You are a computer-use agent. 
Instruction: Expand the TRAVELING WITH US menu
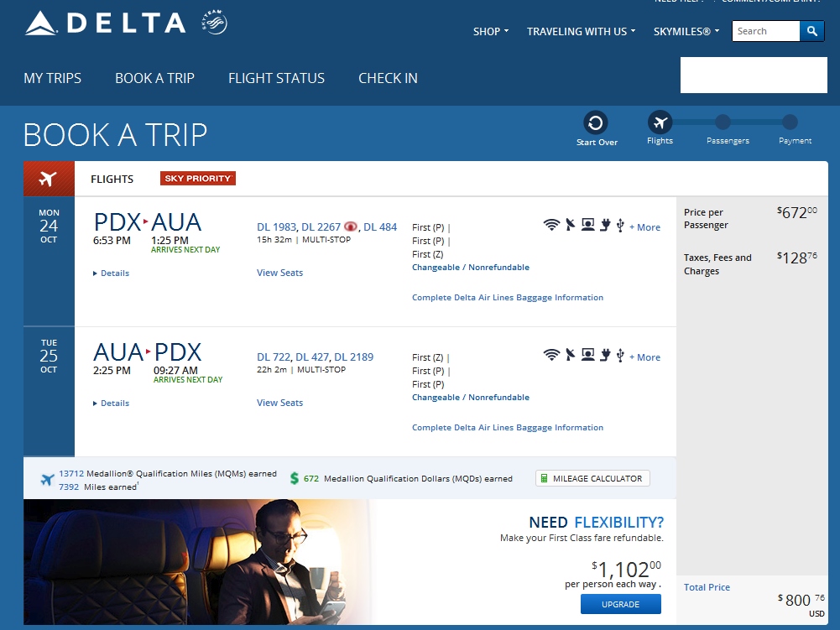[x=581, y=32]
